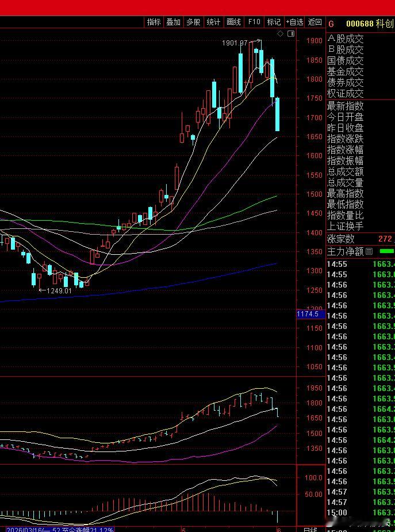Click the 最低指数 label
Screen dimensions: 395x532
click(345, 204)
